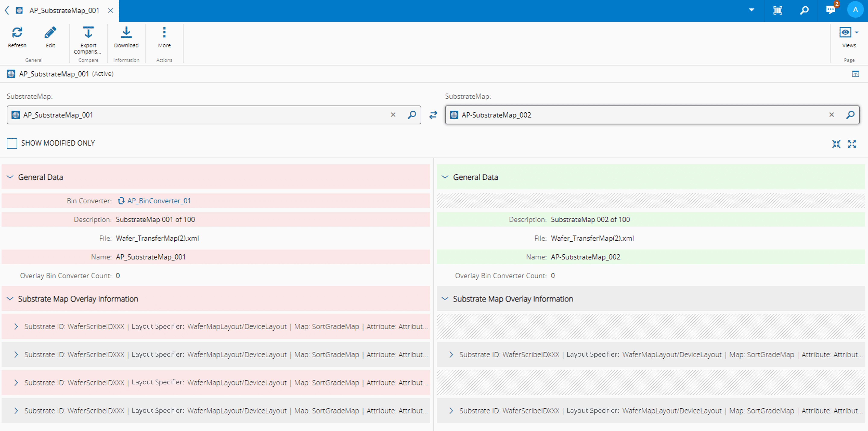Expand first left Substrate ID overlay row
The width and height of the screenshot is (868, 431).
click(16, 326)
